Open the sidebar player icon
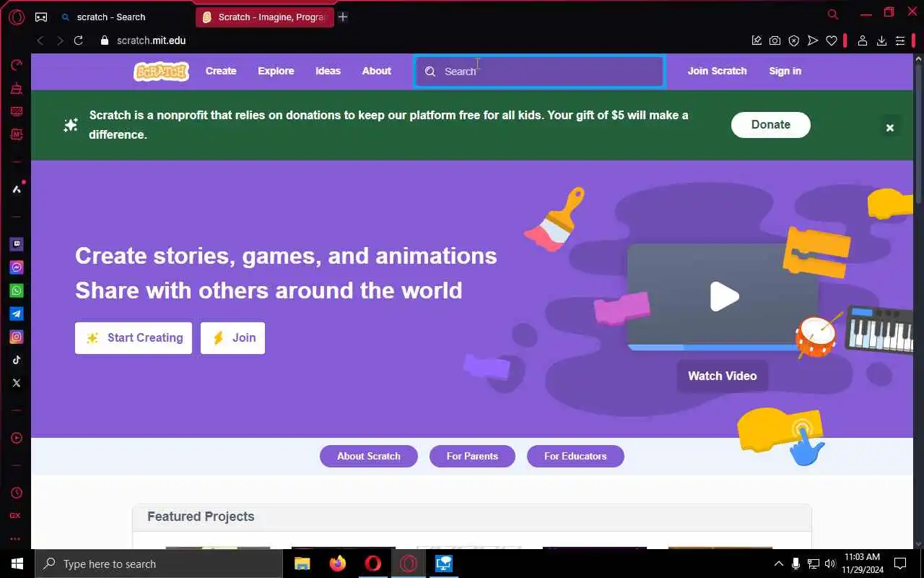This screenshot has width=924, height=578. 17,438
